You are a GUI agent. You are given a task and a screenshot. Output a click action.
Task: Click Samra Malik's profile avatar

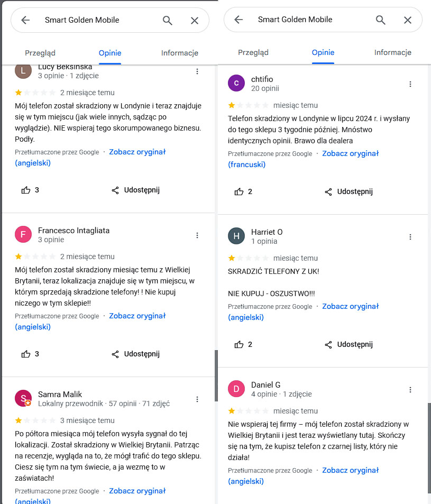coord(23,398)
